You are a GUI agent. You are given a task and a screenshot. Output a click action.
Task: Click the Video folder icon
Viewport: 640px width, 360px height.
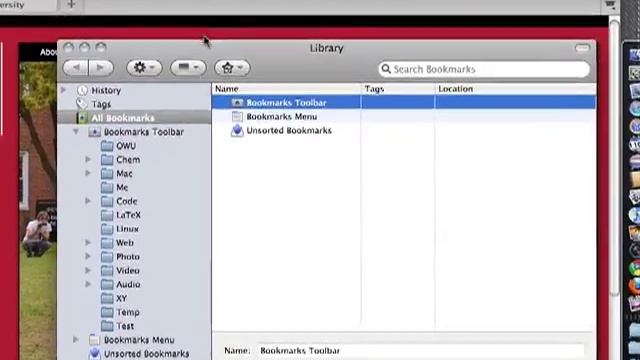pyautogui.click(x=107, y=271)
